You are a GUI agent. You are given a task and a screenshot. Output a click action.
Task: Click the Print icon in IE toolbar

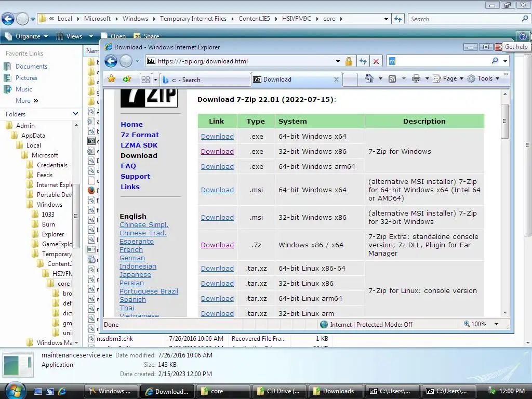[416, 79]
